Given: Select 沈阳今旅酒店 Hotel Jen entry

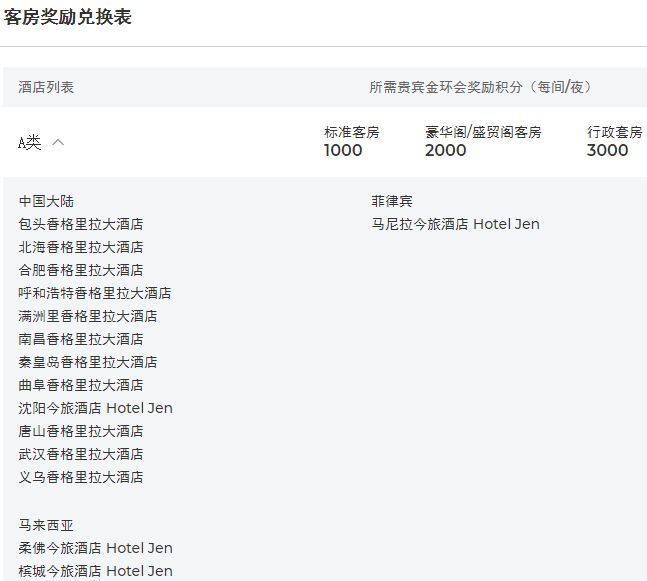Looking at the screenshot, I should [95, 408].
